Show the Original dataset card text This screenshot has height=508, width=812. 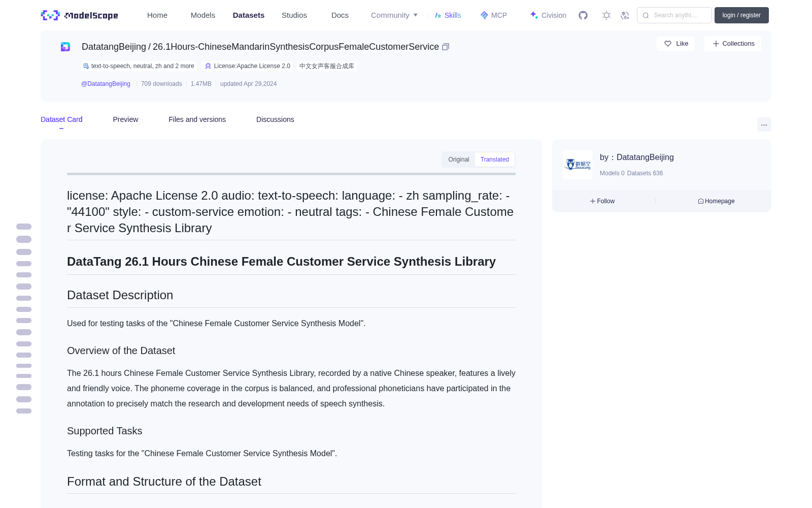point(459,160)
